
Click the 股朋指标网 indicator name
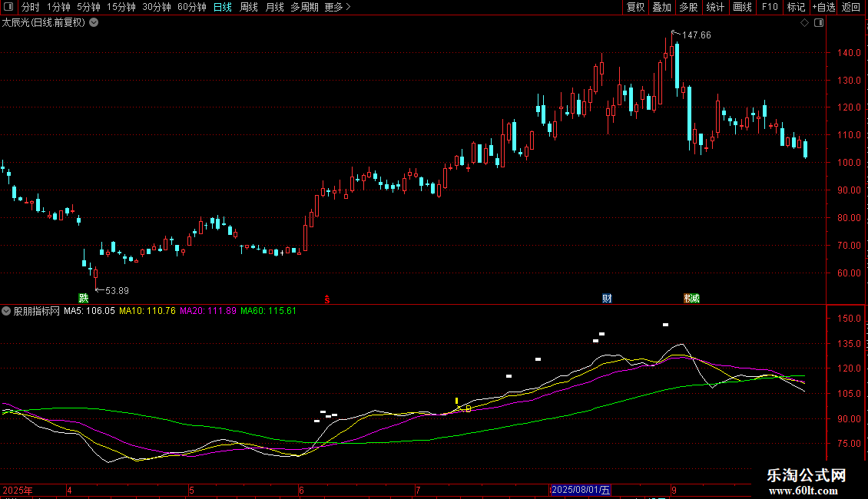37,311
